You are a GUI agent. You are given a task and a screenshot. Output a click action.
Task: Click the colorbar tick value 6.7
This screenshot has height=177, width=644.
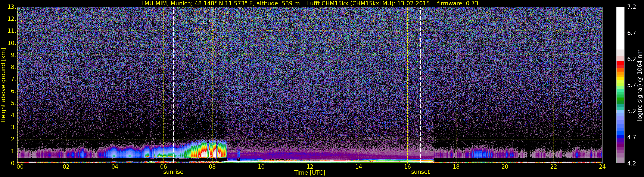[632, 33]
